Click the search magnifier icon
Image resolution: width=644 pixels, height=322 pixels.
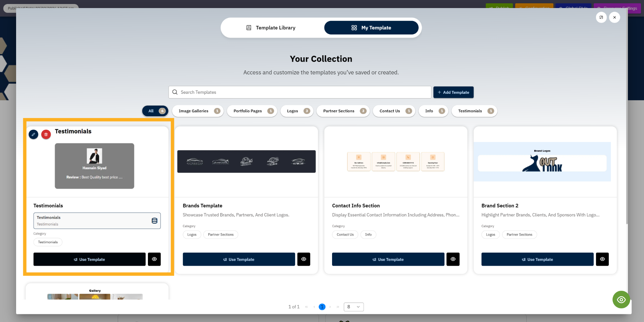(175, 92)
